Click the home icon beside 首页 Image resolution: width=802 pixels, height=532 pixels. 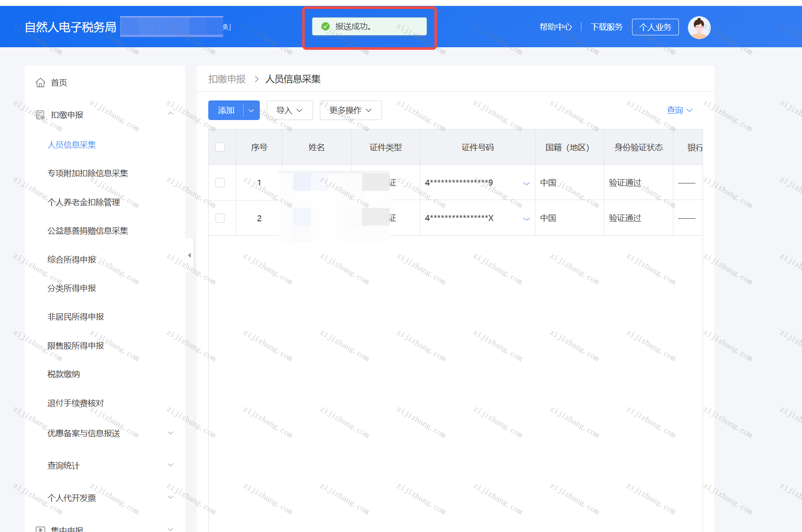[x=40, y=83]
